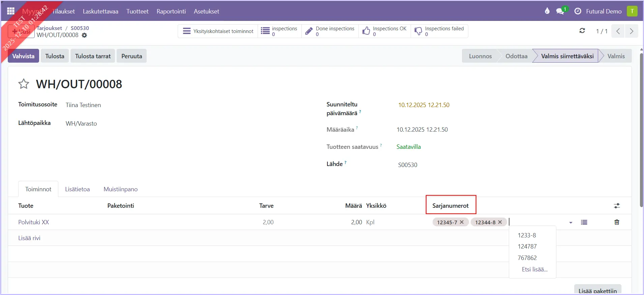This screenshot has width=644, height=295.
Task: Open column settings adjust icon
Action: (617, 206)
